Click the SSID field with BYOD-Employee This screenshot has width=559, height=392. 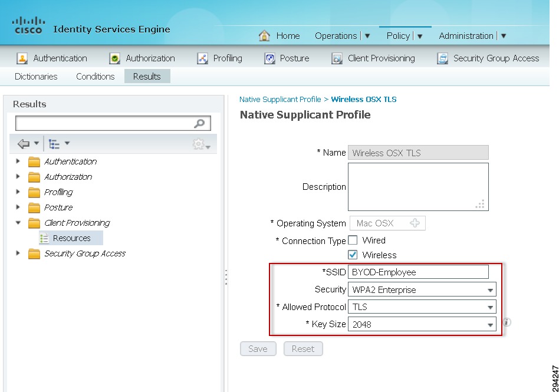point(418,272)
